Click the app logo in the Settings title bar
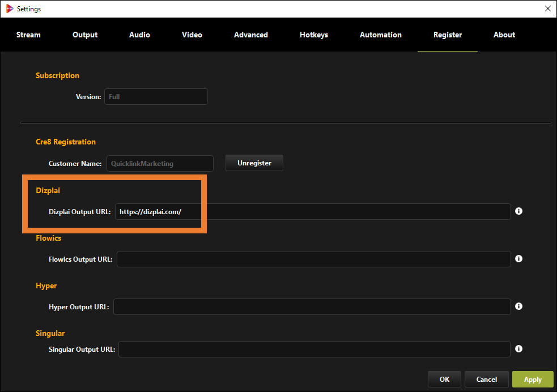 click(10, 9)
